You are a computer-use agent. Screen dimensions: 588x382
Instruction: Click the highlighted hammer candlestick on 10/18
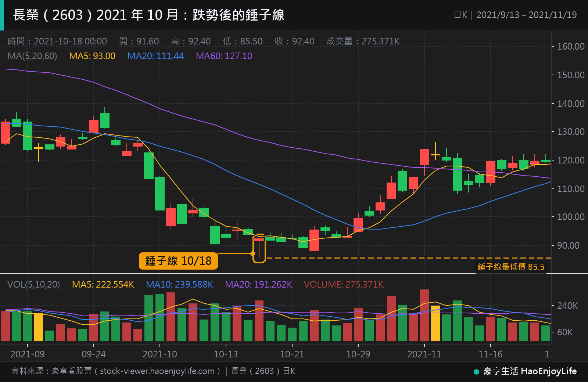click(259, 248)
